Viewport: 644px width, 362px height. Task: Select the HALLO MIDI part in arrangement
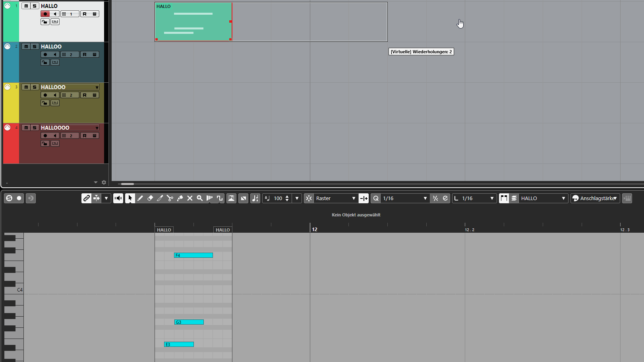click(193, 22)
